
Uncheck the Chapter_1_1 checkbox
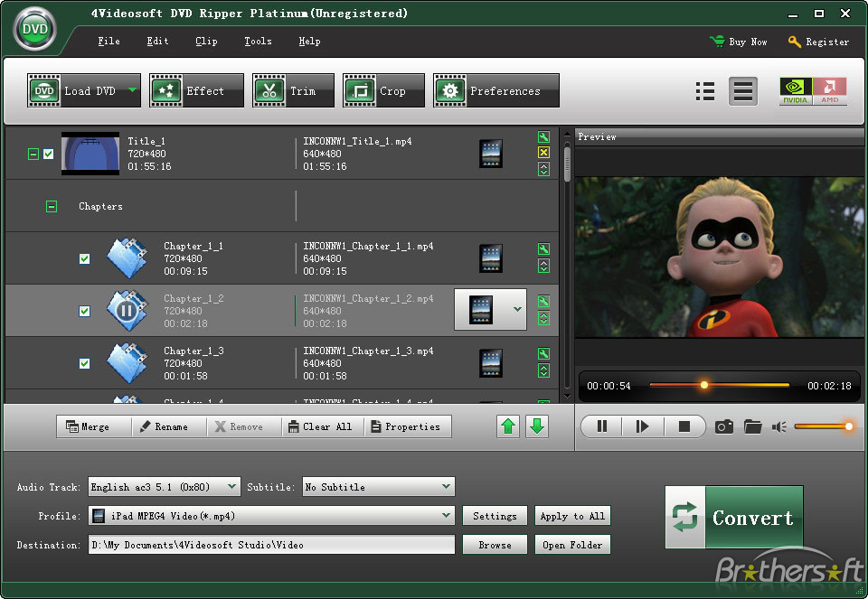coord(84,258)
